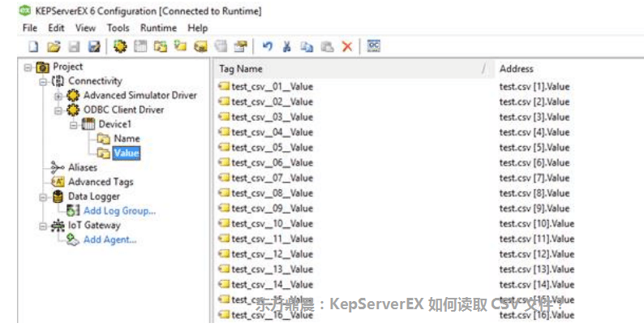Select tag test_csv__03__Value
This screenshot has height=336, width=644.
pyautogui.click(x=272, y=117)
